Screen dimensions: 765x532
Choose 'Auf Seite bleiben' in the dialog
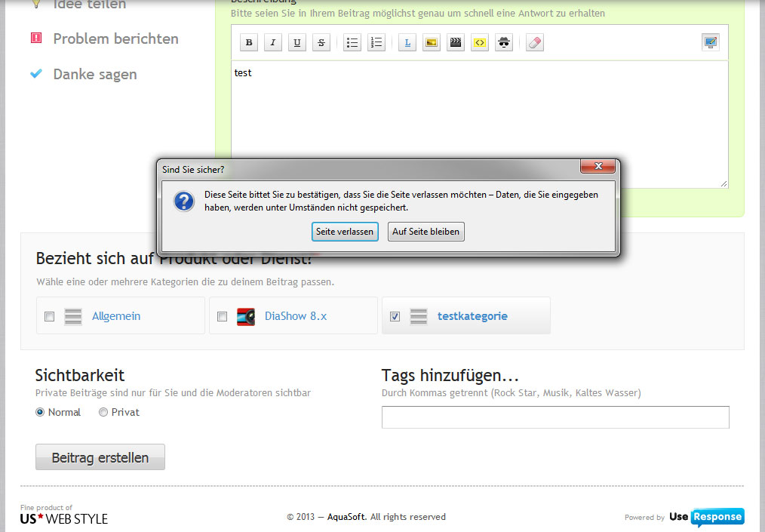(426, 232)
